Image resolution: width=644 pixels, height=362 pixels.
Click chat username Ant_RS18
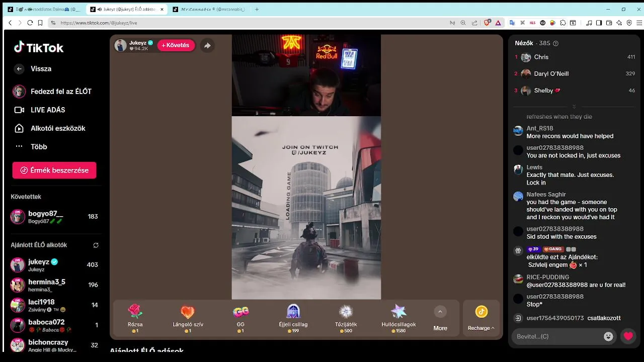(539, 128)
